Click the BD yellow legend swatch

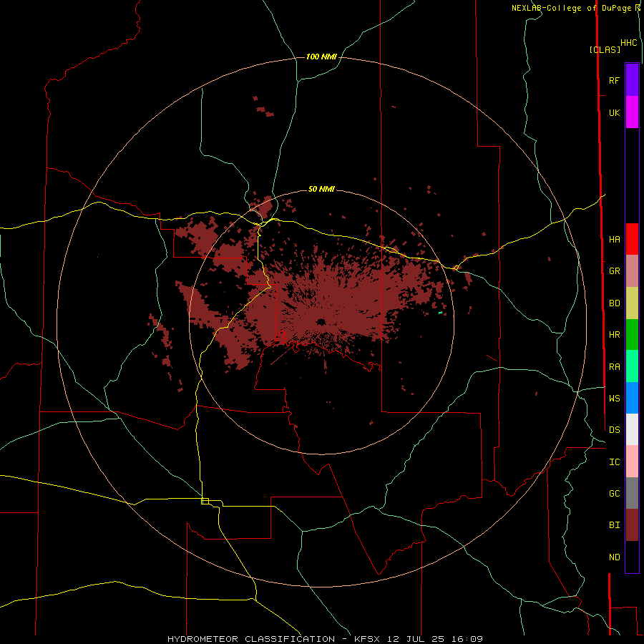click(x=632, y=303)
